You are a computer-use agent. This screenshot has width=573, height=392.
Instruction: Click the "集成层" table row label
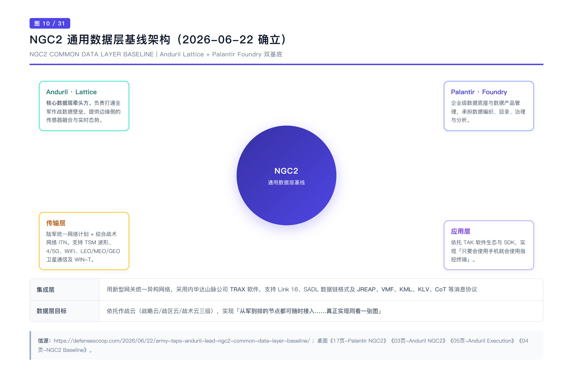[46, 289]
